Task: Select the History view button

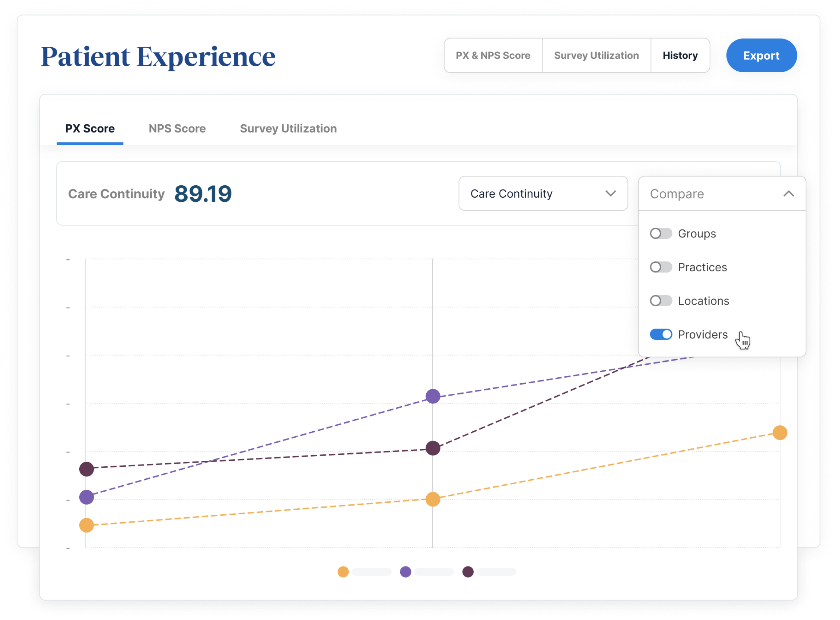Action: click(680, 55)
